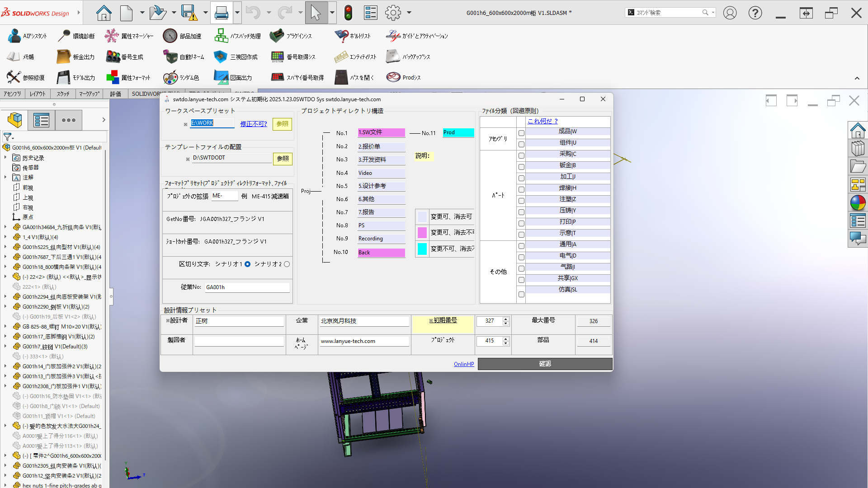The image size is (868, 488).
Task: Switch to the スケッチ tab
Action: click(63, 94)
